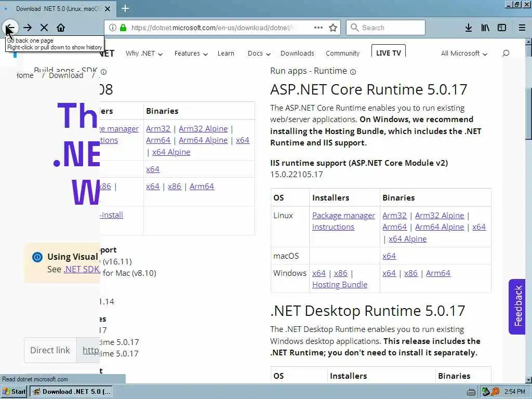
Task: Toggle the sidebar view icon
Action: click(x=502, y=28)
